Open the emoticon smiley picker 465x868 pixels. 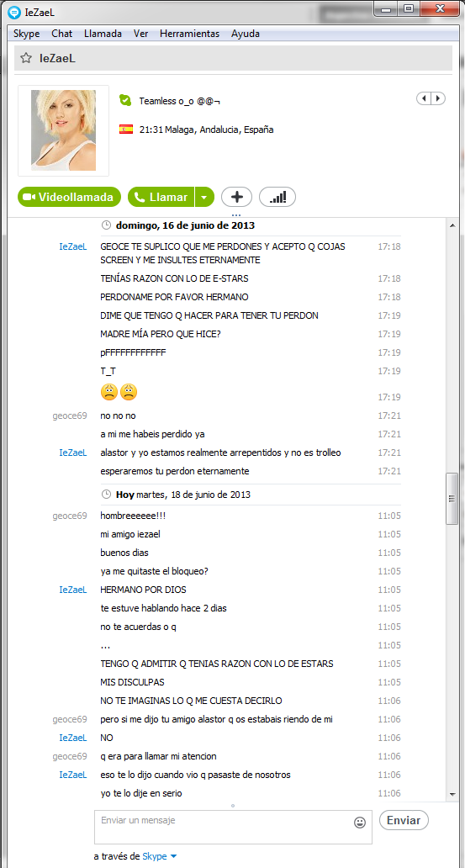[360, 823]
